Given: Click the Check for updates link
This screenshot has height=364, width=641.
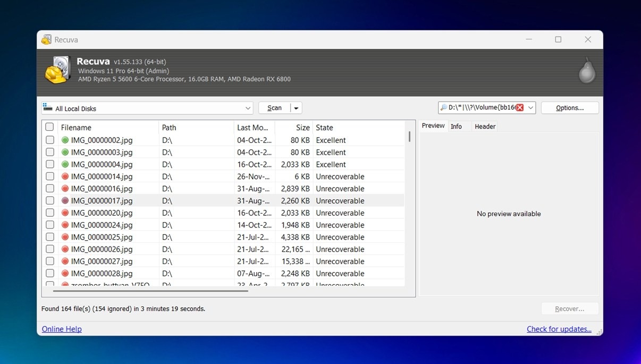Looking at the screenshot, I should coord(559,329).
